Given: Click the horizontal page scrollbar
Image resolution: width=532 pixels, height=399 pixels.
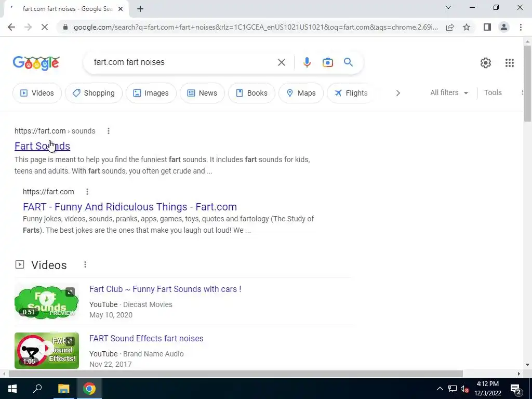Looking at the screenshot, I should click(236, 374).
